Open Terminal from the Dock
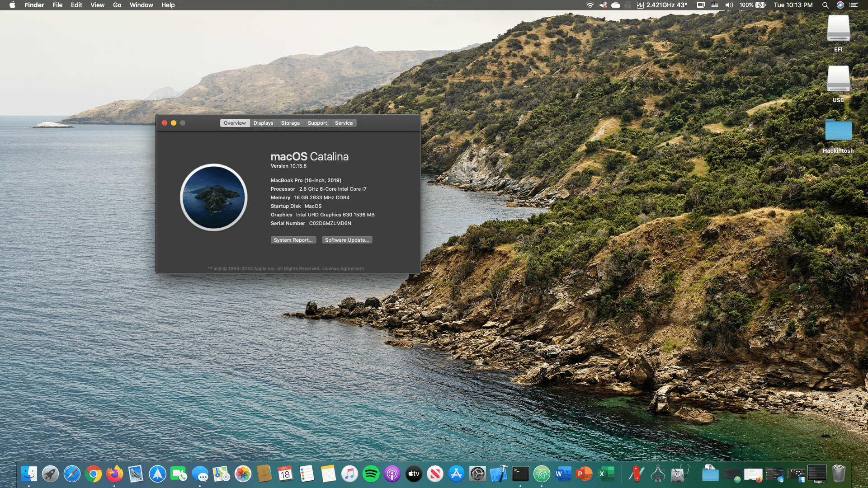 (x=517, y=474)
